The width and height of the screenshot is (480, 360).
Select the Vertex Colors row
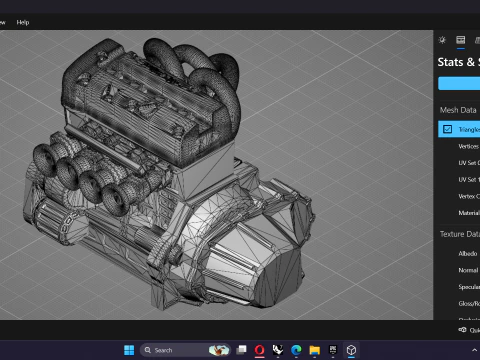pos(469,196)
